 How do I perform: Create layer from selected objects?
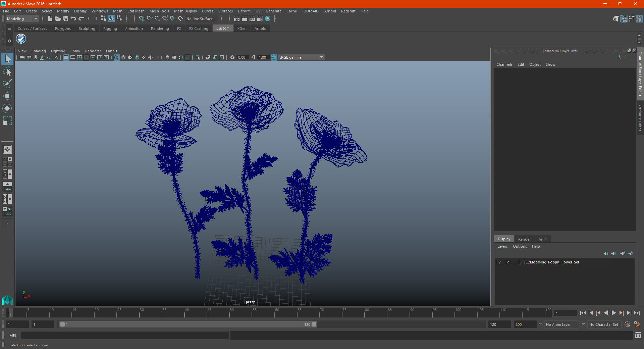(631, 253)
